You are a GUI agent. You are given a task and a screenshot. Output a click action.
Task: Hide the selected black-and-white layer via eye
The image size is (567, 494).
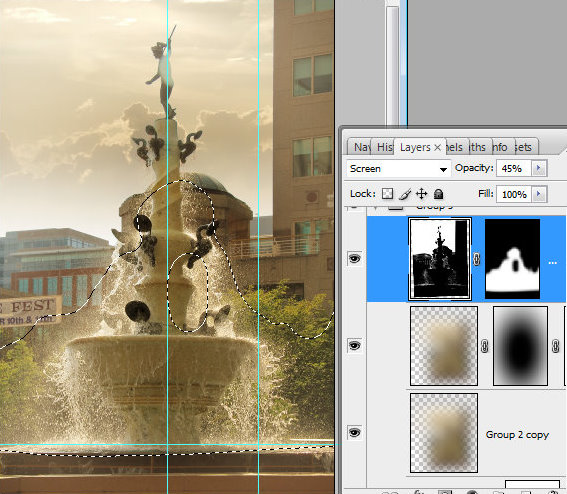point(354,258)
